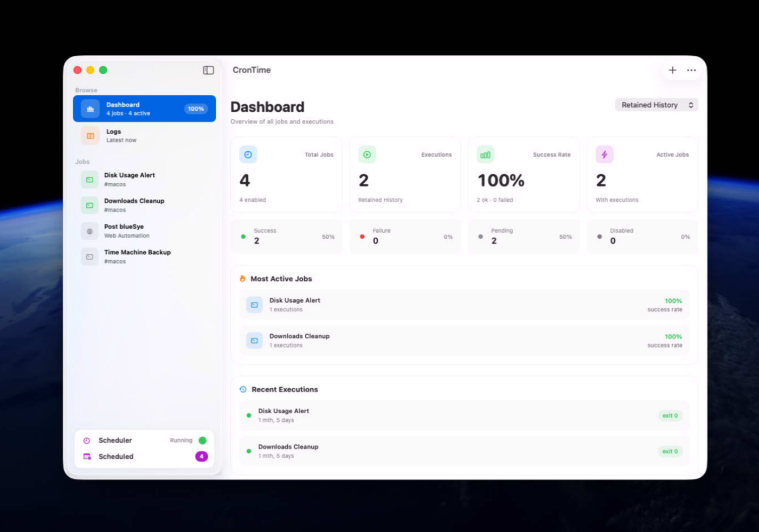Image resolution: width=759 pixels, height=532 pixels.
Task: Click the Recent Executions history icon
Action: [x=243, y=389]
